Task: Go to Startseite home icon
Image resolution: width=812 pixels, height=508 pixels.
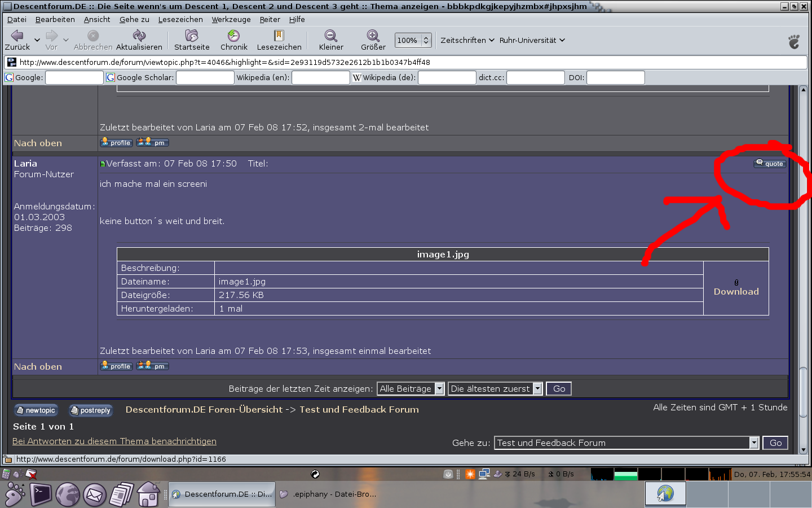Action: (x=192, y=36)
